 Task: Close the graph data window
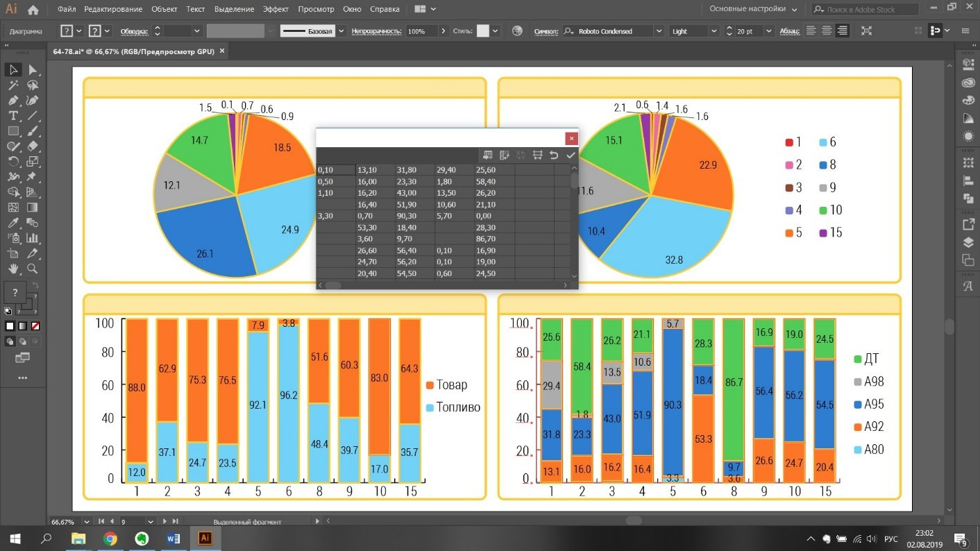(x=571, y=138)
